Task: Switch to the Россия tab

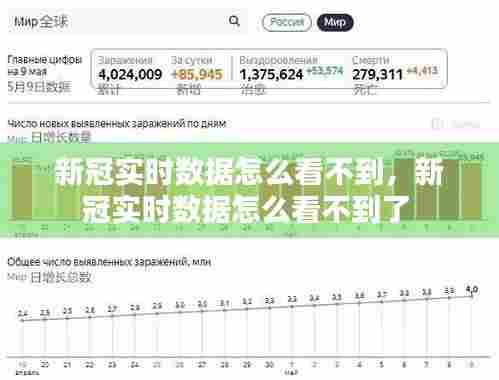Action: coord(287,22)
